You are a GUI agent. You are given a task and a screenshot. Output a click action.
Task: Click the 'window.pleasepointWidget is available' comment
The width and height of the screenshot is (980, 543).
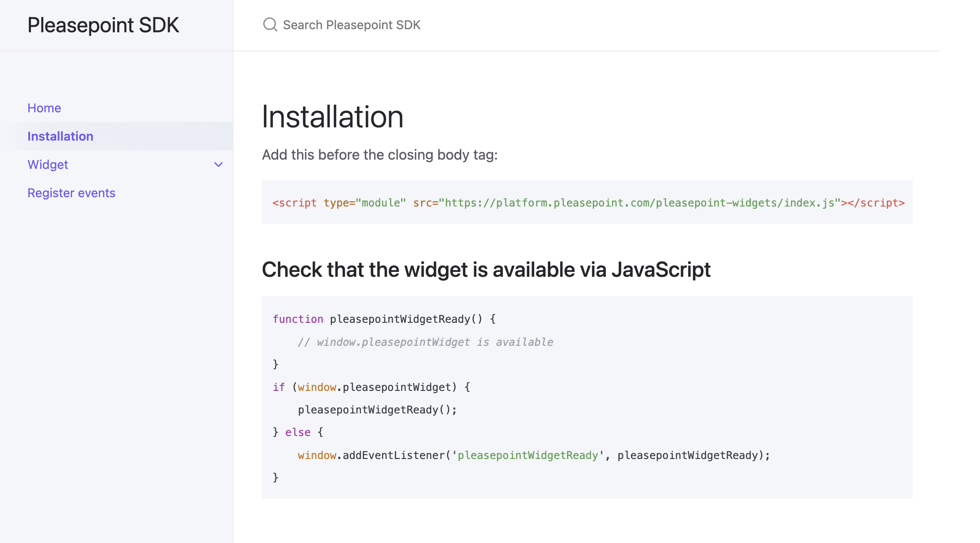coord(425,342)
